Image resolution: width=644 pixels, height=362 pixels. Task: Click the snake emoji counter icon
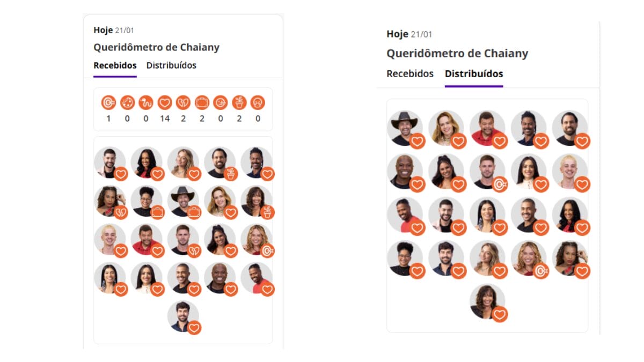tap(146, 102)
